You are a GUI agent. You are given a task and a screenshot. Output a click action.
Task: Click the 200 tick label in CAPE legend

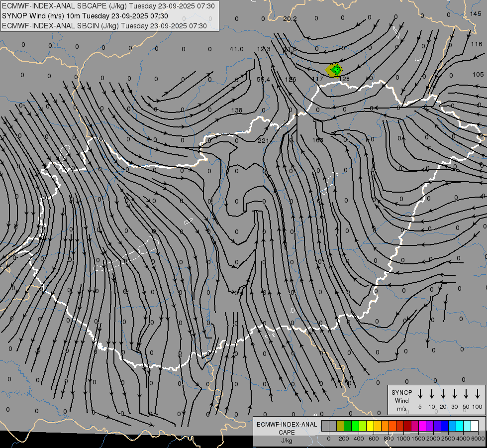click(344, 439)
